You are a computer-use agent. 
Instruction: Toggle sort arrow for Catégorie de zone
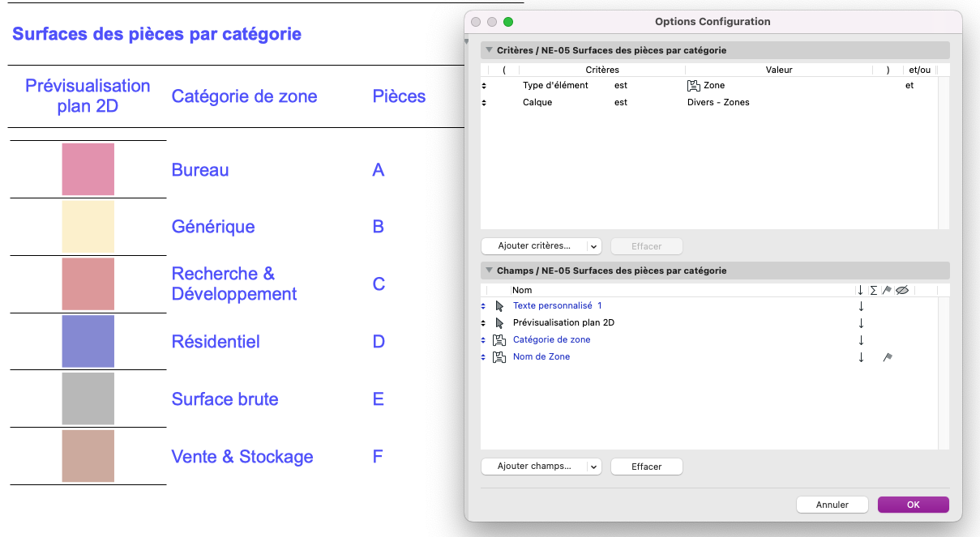pyautogui.click(x=861, y=340)
